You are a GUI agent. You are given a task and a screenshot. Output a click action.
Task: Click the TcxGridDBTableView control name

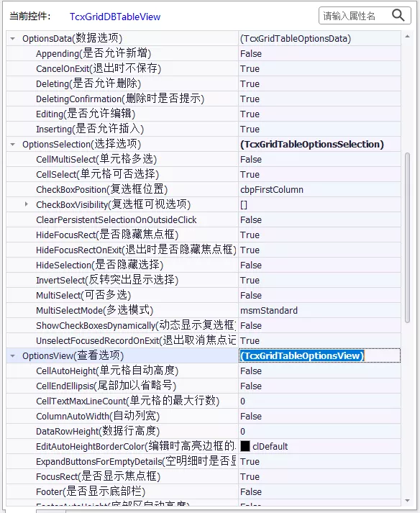(115, 17)
